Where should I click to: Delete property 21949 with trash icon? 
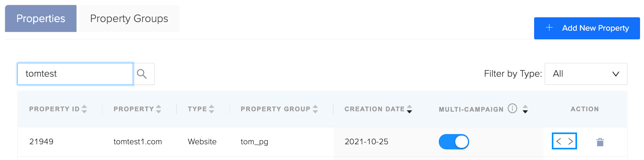600,142
